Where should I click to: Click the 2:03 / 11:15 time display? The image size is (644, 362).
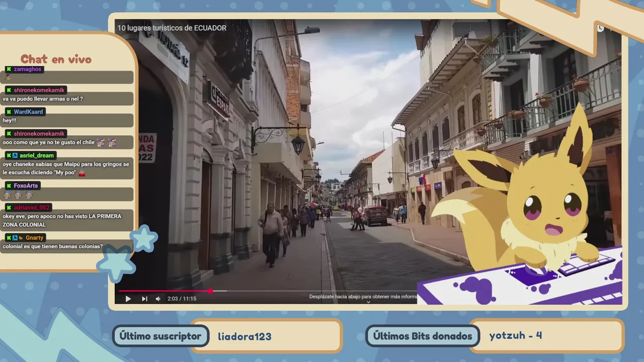point(182,299)
